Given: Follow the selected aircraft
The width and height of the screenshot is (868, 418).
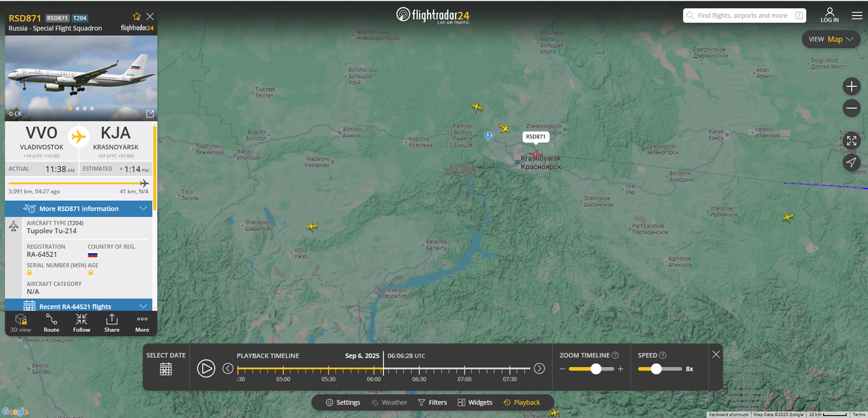Looking at the screenshot, I should (81, 322).
